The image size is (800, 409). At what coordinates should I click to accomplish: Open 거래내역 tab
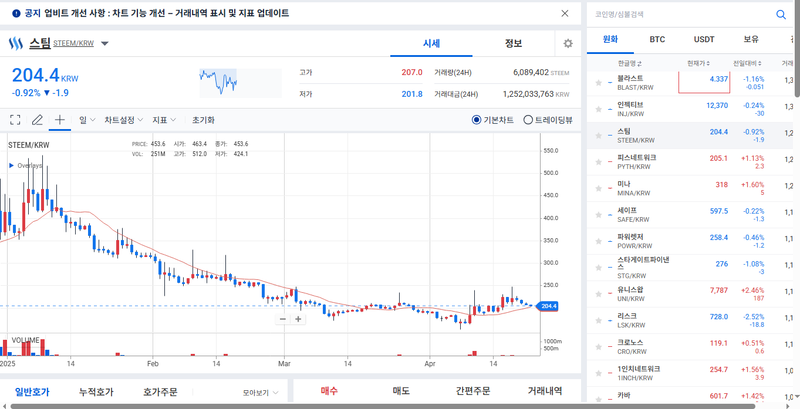click(545, 391)
